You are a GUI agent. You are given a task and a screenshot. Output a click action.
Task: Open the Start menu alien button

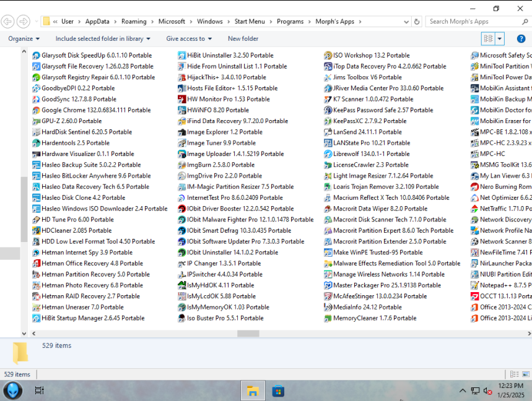coord(13,390)
